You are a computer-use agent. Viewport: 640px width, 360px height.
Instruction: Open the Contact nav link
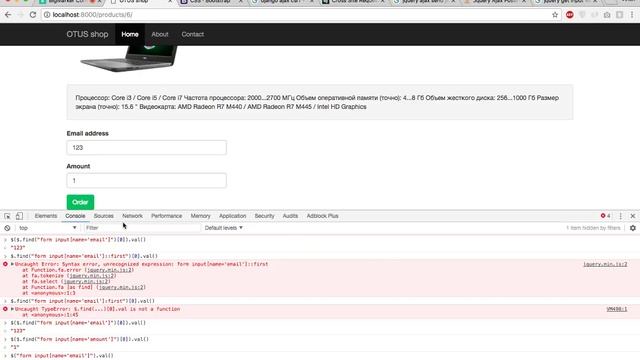click(x=193, y=34)
